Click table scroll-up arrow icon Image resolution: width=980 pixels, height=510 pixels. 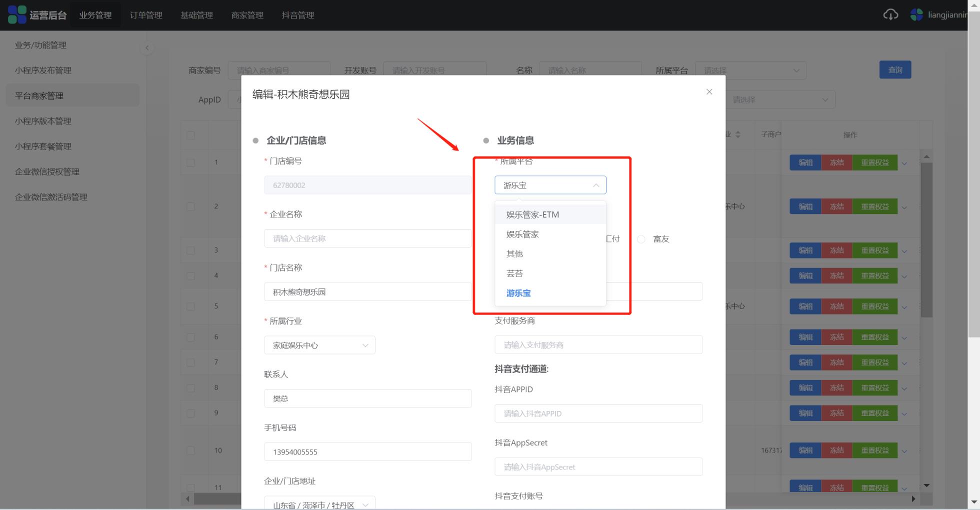(926, 156)
